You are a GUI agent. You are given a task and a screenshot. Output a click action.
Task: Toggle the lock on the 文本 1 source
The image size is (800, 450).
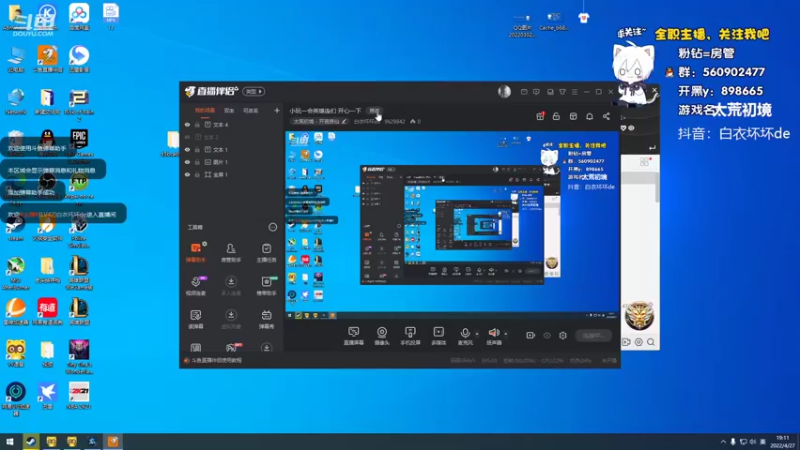click(197, 149)
